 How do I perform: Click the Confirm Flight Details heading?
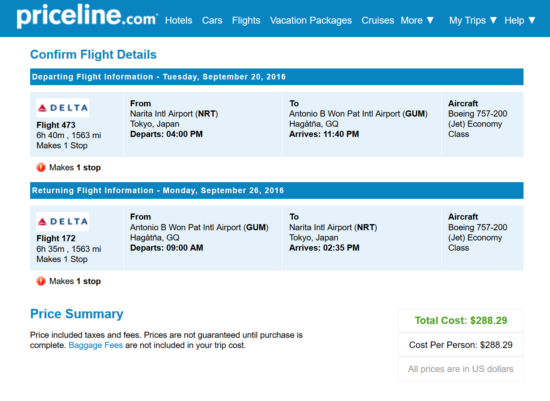point(93,55)
